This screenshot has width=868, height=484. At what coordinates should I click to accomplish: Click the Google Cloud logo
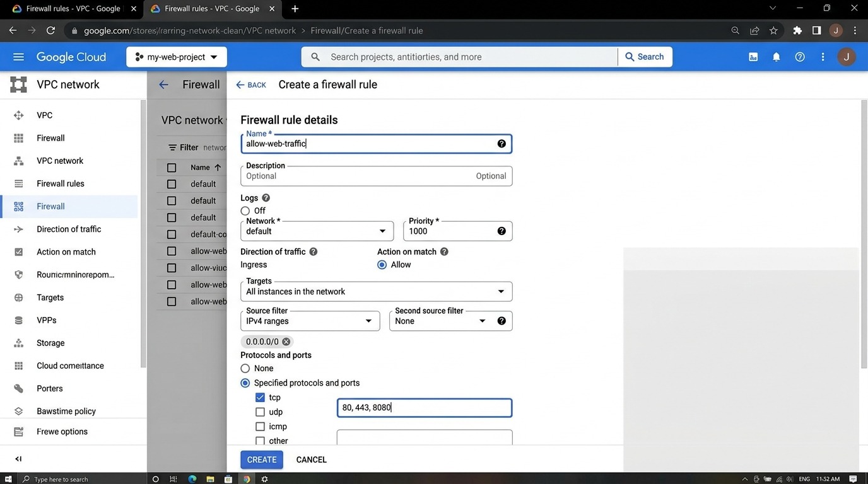click(71, 57)
